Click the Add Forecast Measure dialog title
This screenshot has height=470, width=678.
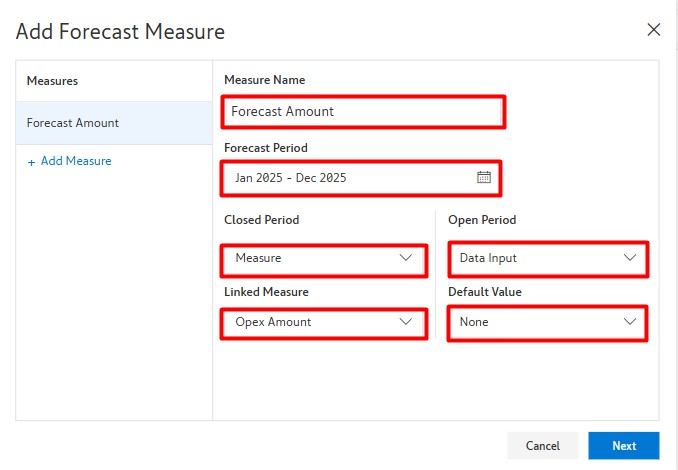pyautogui.click(x=120, y=31)
